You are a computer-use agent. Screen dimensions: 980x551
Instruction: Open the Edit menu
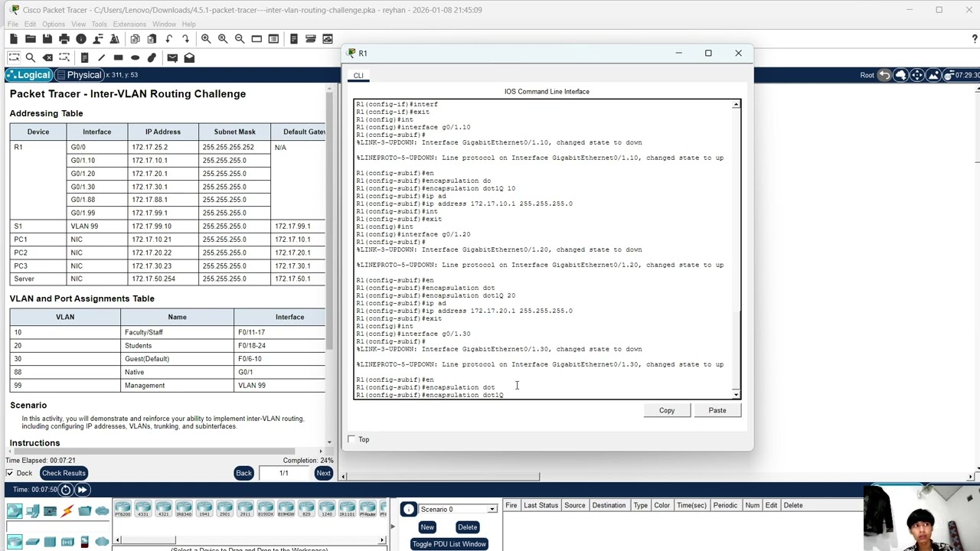(x=30, y=24)
